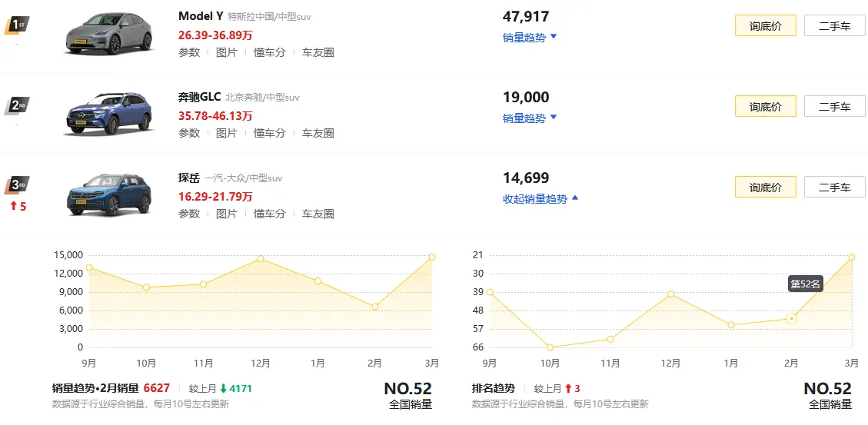Select the 10月 point on ranking chart

(x=550, y=347)
